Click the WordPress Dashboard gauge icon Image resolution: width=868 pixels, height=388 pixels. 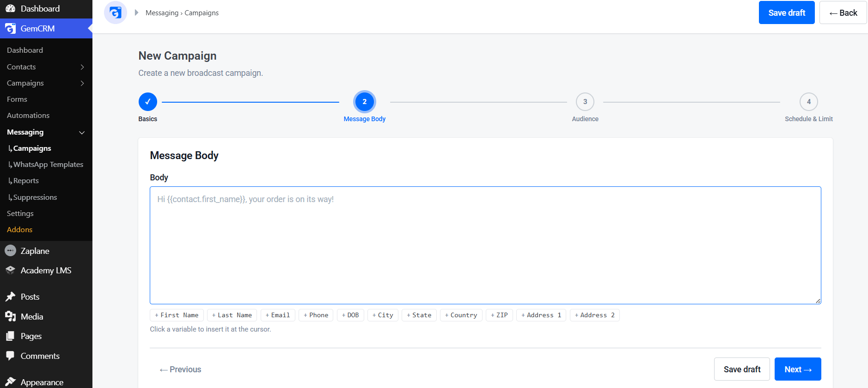pyautogui.click(x=10, y=8)
